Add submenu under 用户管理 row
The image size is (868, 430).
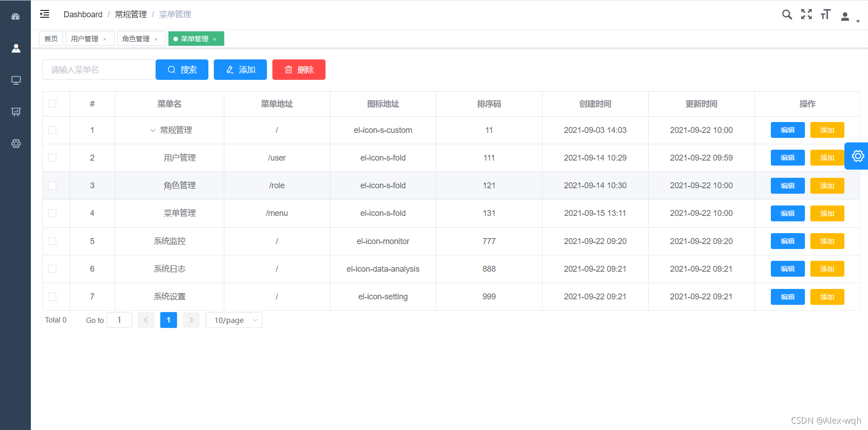827,158
